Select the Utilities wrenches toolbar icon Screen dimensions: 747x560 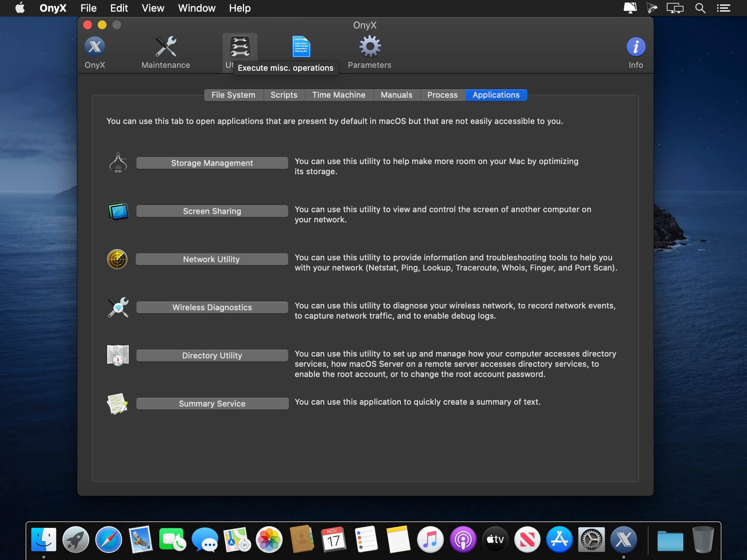pos(240,47)
